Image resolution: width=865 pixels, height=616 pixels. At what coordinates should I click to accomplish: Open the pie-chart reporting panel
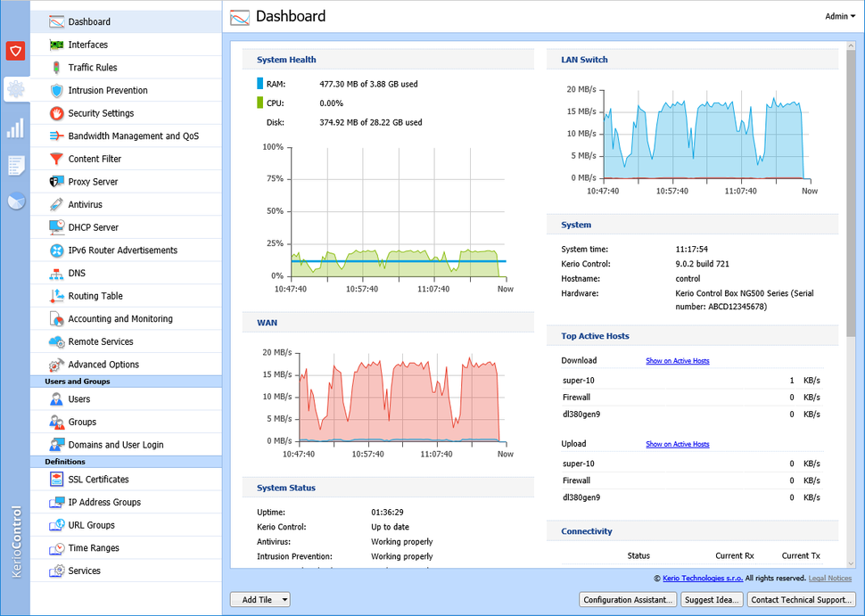click(15, 201)
